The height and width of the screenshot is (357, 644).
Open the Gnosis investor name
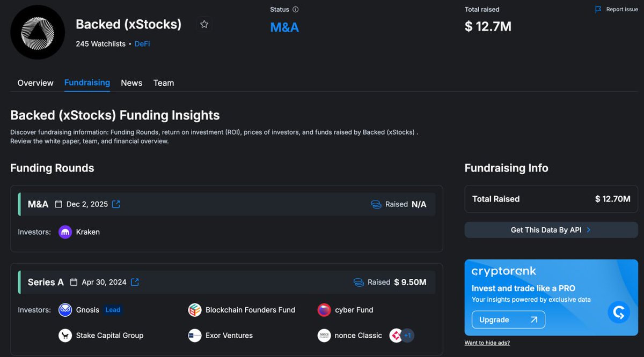[87, 310]
